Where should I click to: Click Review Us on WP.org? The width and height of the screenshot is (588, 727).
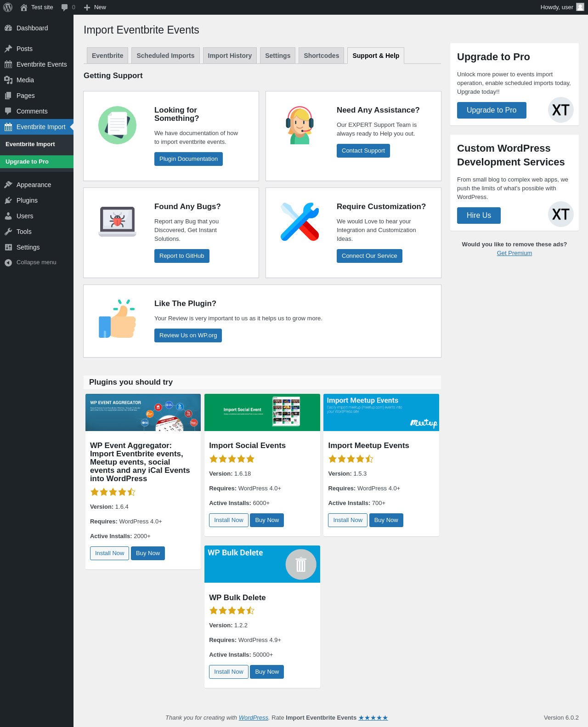(x=188, y=335)
